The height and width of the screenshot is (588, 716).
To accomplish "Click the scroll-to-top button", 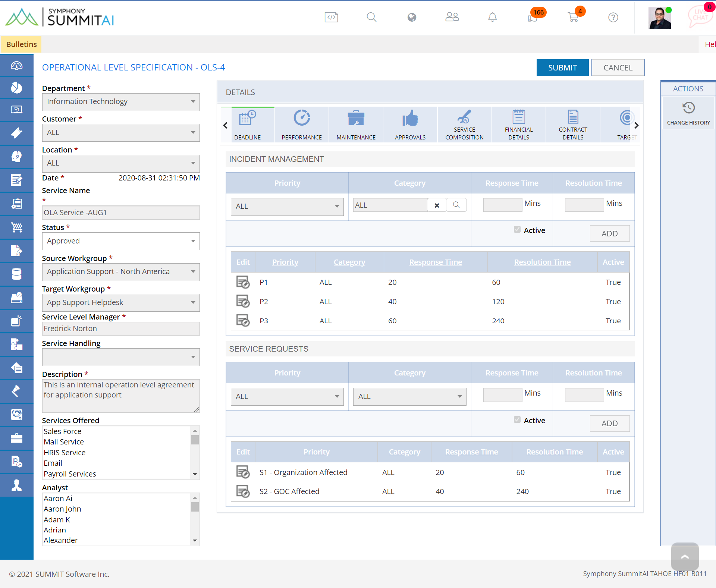I will [x=685, y=557].
